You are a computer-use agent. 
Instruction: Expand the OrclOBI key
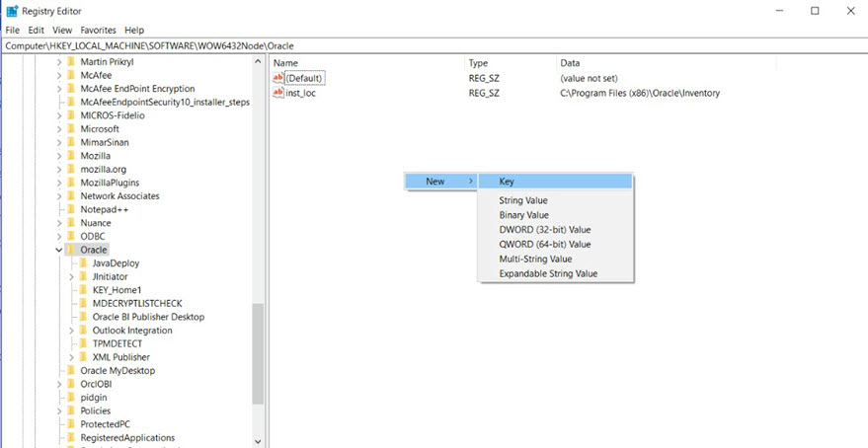pos(59,384)
